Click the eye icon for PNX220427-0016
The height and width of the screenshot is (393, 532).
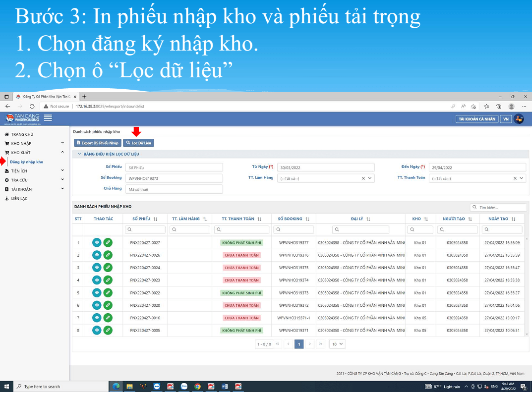97,318
